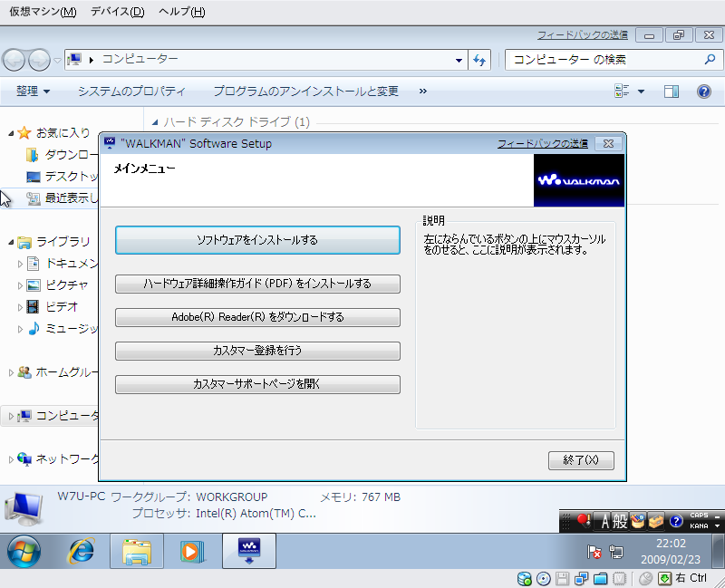Toggle the preview pane icon
725x588 pixels.
tap(672, 92)
